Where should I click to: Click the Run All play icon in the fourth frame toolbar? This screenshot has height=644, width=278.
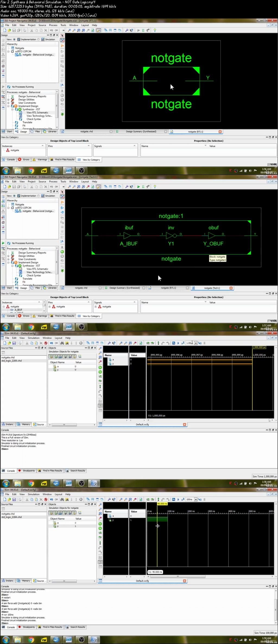(x=178, y=499)
